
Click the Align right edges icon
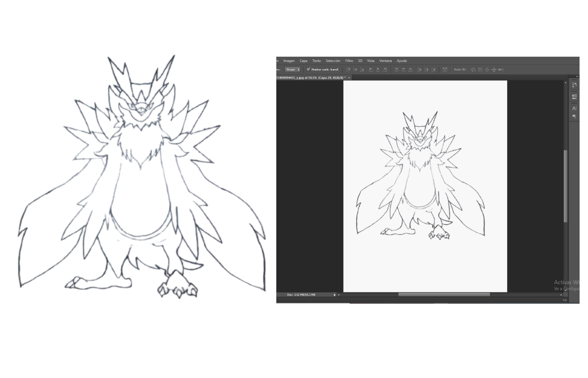[385, 69]
